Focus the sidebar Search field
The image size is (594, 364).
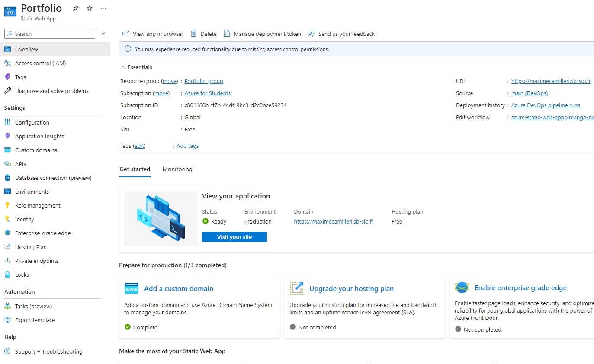pos(50,34)
